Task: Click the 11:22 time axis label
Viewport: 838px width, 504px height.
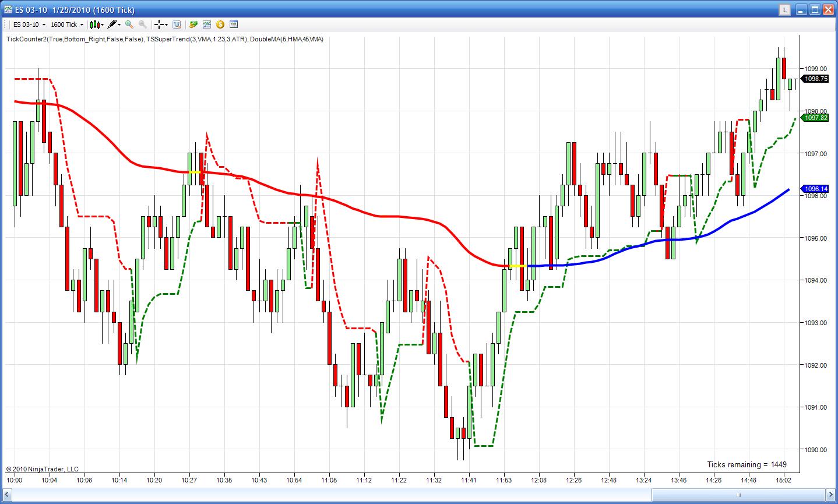Action: coord(399,481)
